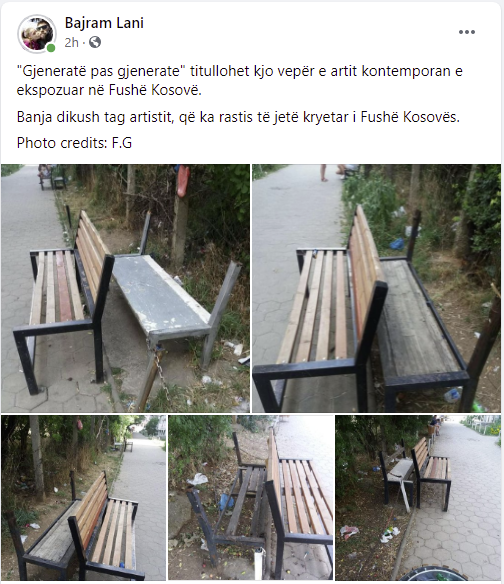Open the three-dot post options menu
The height and width of the screenshot is (584, 504).
click(x=466, y=32)
